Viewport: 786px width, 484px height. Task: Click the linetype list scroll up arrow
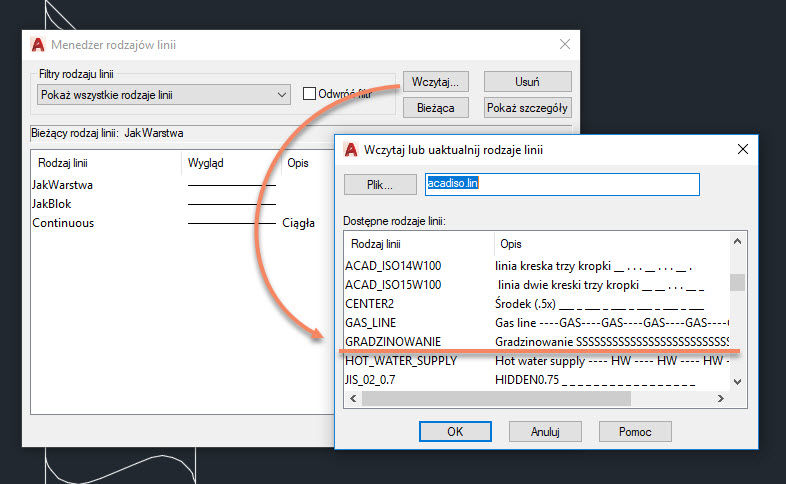click(x=737, y=241)
